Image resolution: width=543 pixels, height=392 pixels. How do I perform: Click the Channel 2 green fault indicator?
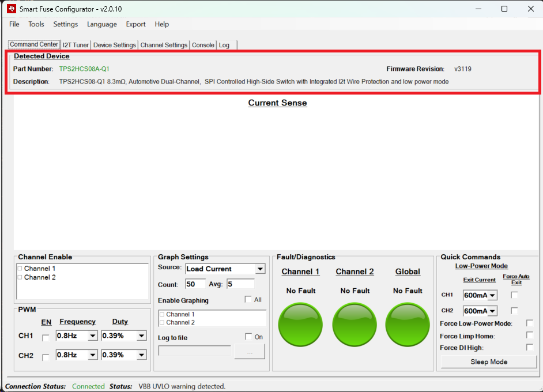355,322
